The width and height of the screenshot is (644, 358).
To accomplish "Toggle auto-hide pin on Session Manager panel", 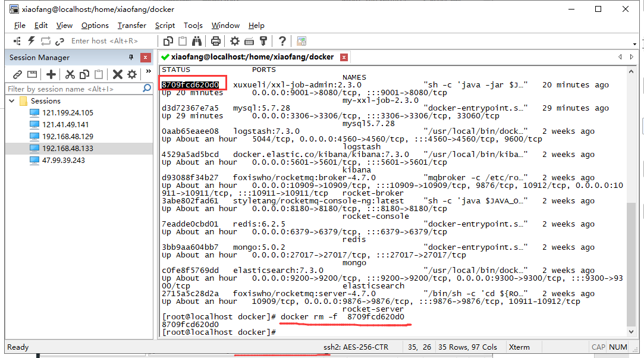I will coord(132,57).
